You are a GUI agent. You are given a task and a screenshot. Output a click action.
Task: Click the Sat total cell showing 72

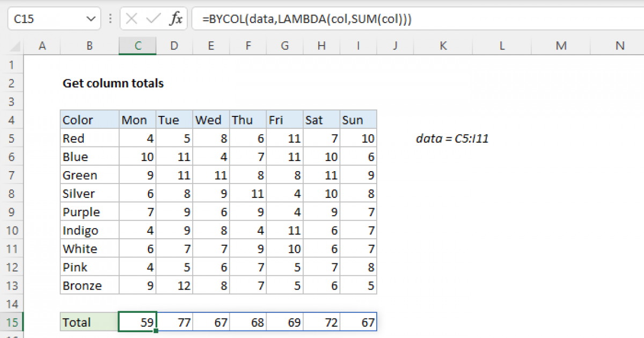pos(321,322)
